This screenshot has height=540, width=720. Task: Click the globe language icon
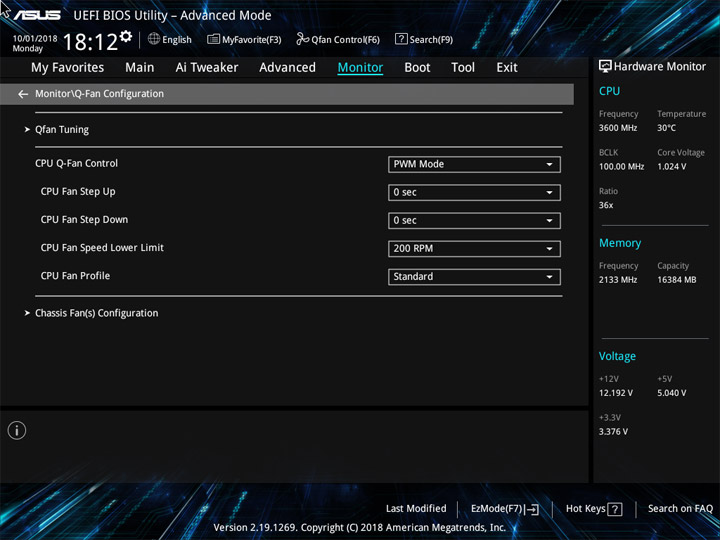point(154,39)
